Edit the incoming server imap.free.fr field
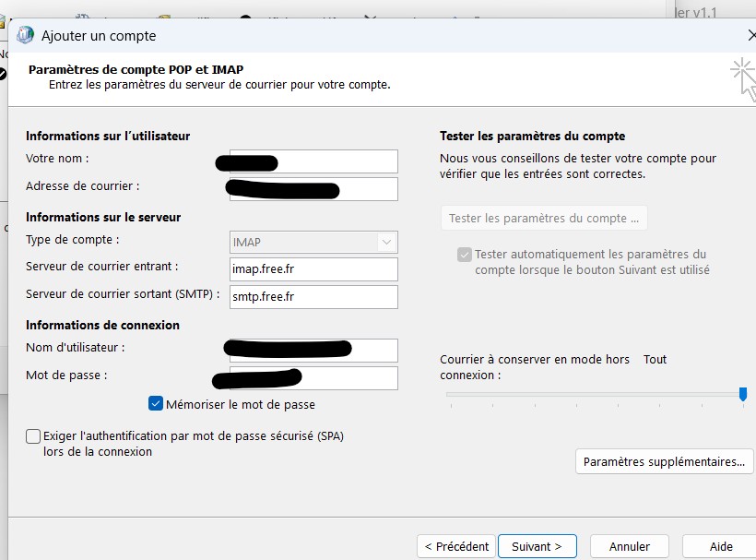Screen dimensions: 756x560 click(313, 269)
